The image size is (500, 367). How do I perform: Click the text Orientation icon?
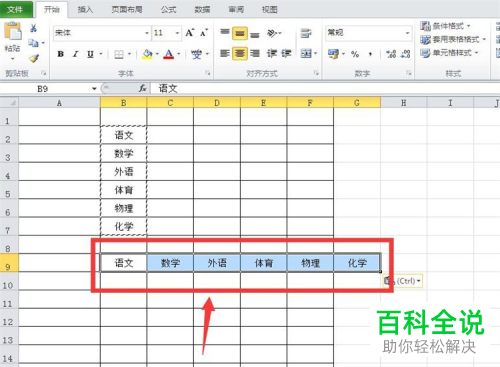pos(272,33)
